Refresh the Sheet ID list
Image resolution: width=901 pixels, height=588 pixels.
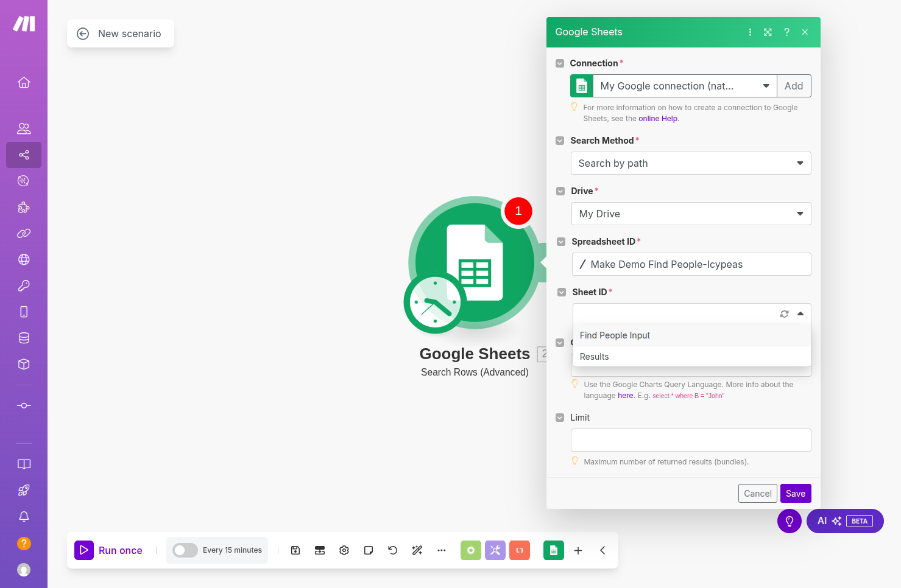[x=785, y=314]
